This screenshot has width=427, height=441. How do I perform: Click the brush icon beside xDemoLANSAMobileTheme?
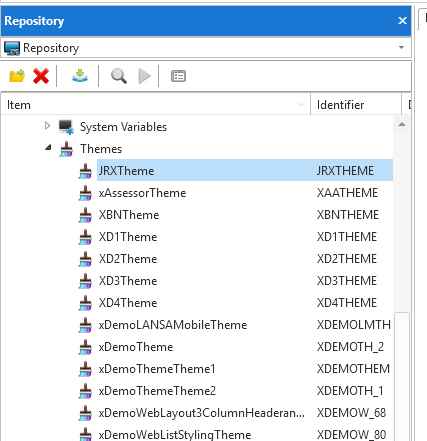(x=85, y=325)
